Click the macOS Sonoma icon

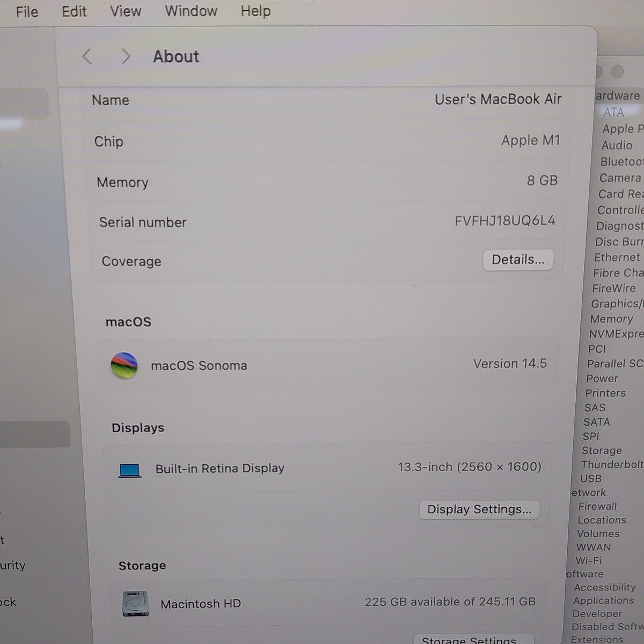tap(124, 365)
